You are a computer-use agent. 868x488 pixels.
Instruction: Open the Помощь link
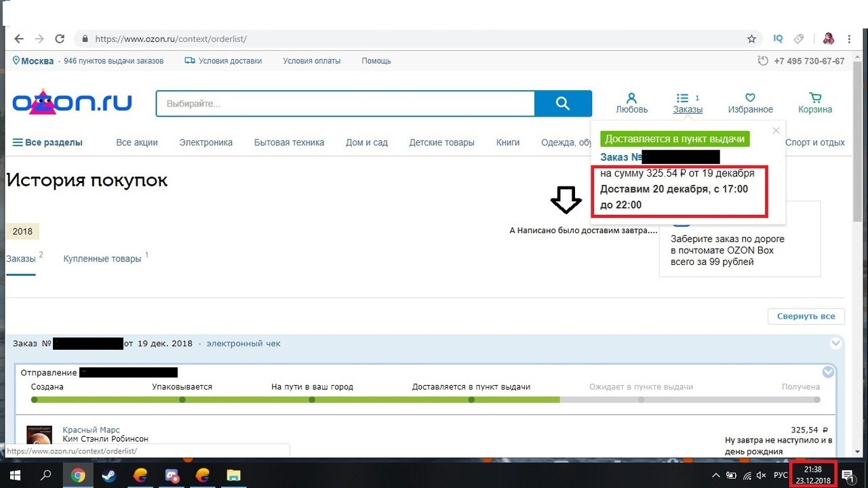coord(376,61)
